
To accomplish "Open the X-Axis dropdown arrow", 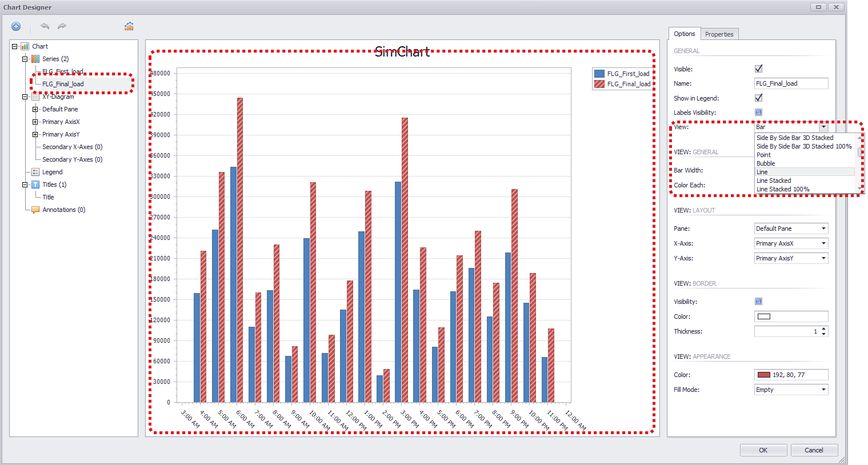I will [x=823, y=243].
